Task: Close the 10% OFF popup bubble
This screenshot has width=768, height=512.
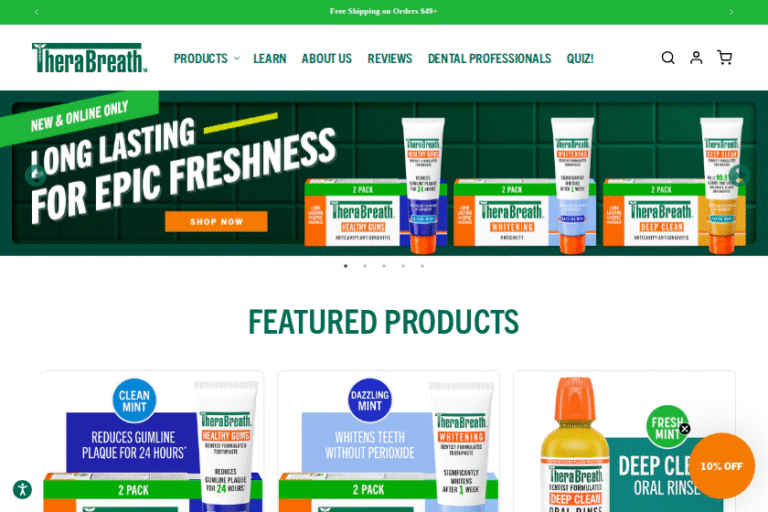Action: 685,429
